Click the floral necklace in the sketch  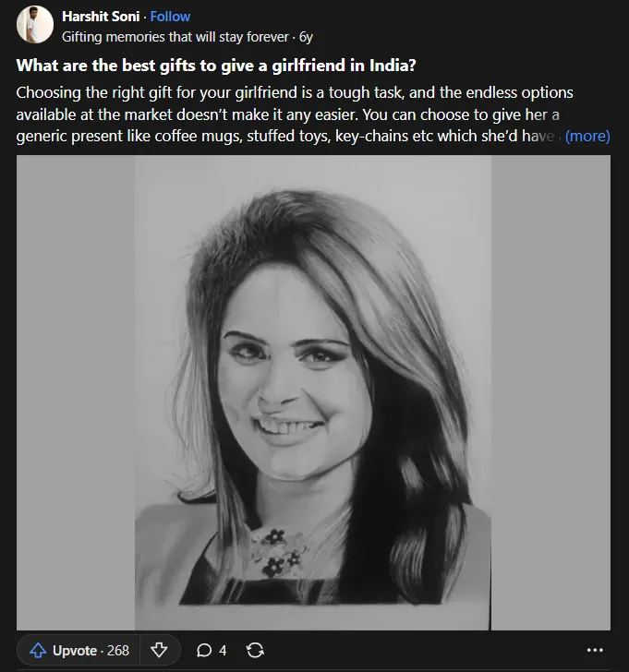click(278, 552)
